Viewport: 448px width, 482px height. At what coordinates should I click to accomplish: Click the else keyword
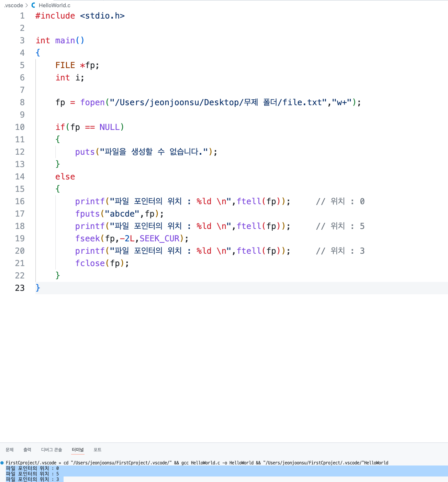pyautogui.click(x=65, y=177)
